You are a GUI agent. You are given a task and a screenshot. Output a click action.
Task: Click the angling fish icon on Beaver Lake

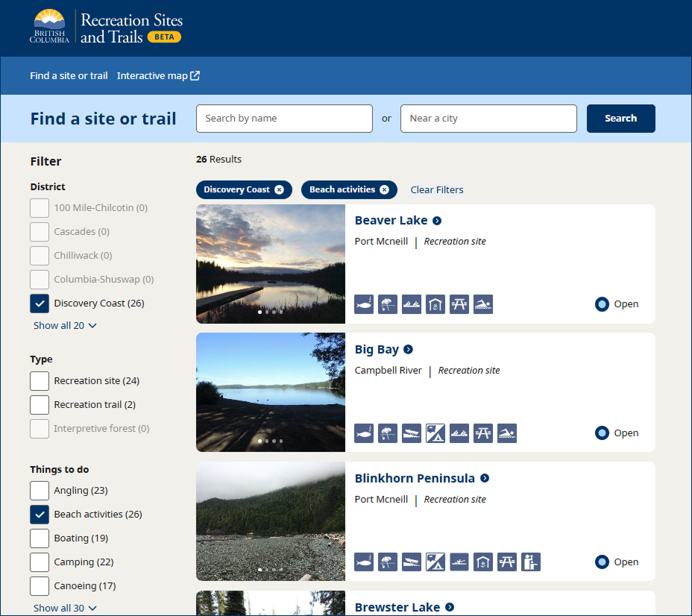(x=364, y=304)
